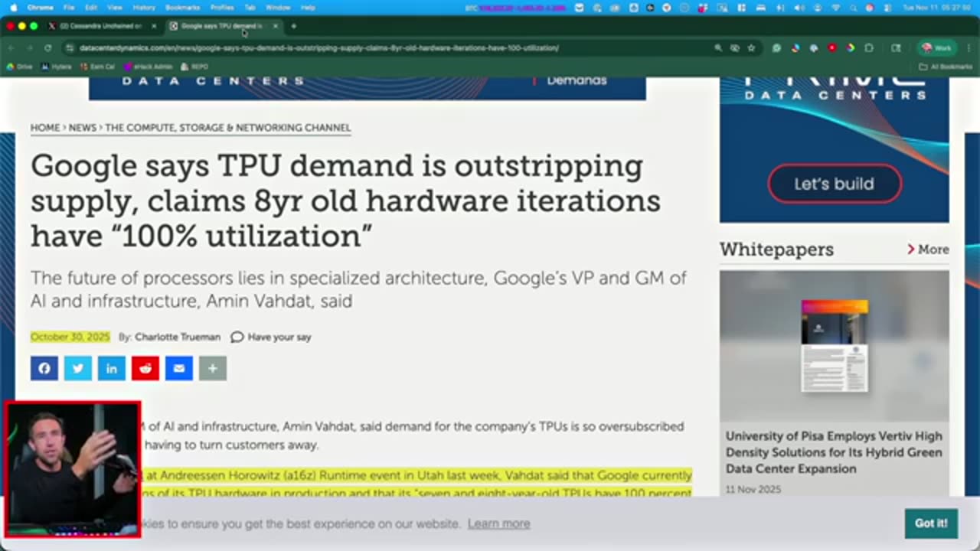Screen dimensions: 980x551
Task: Open the Bookmarks menu
Action: tap(182, 8)
